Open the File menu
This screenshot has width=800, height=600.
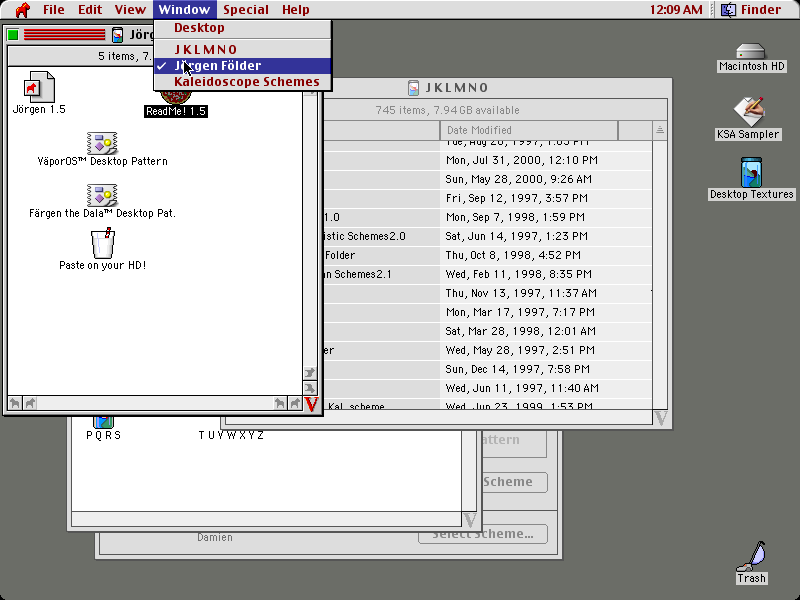[54, 10]
